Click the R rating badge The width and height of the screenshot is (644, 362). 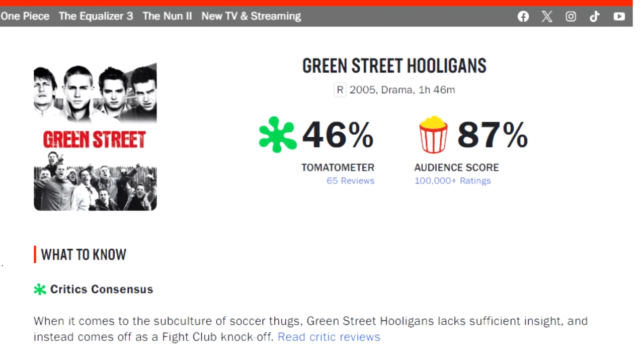pos(340,90)
